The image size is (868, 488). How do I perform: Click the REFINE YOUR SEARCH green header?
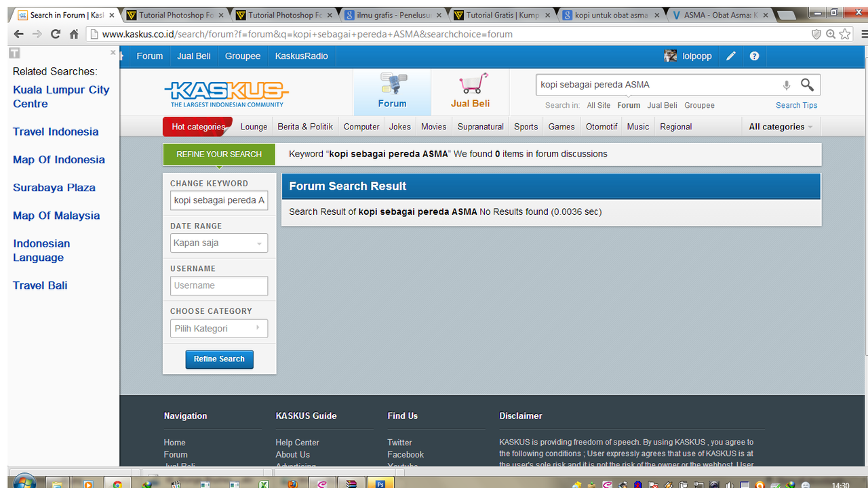point(219,155)
